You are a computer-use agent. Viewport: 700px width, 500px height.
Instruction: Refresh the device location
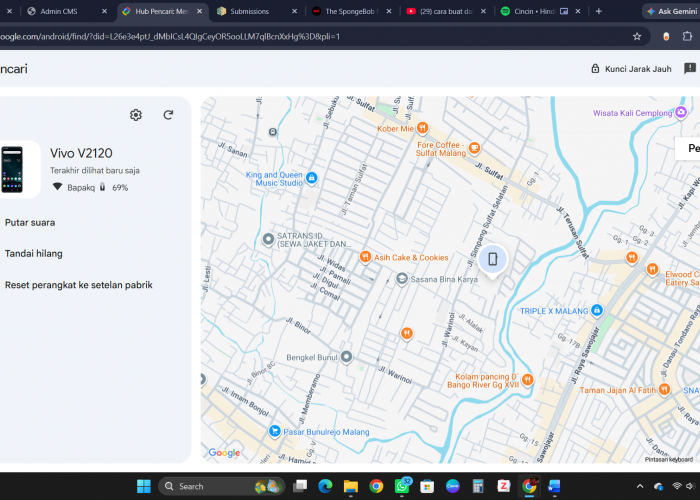pos(168,115)
